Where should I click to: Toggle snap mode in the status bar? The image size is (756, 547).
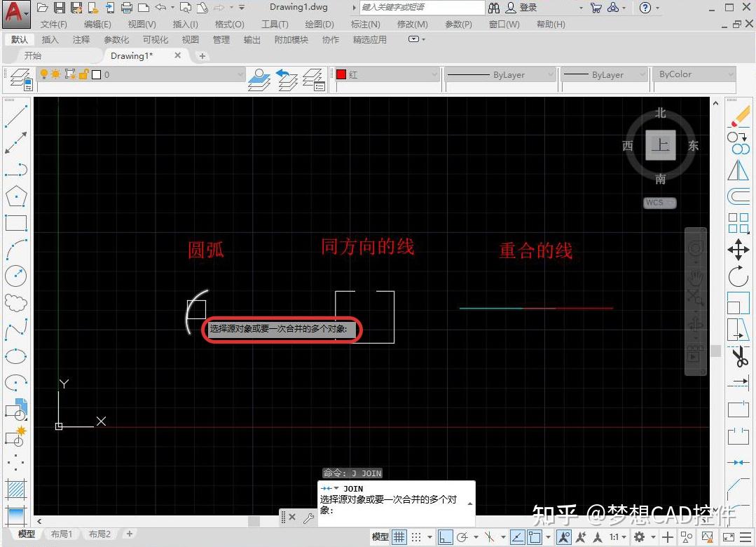point(415,536)
